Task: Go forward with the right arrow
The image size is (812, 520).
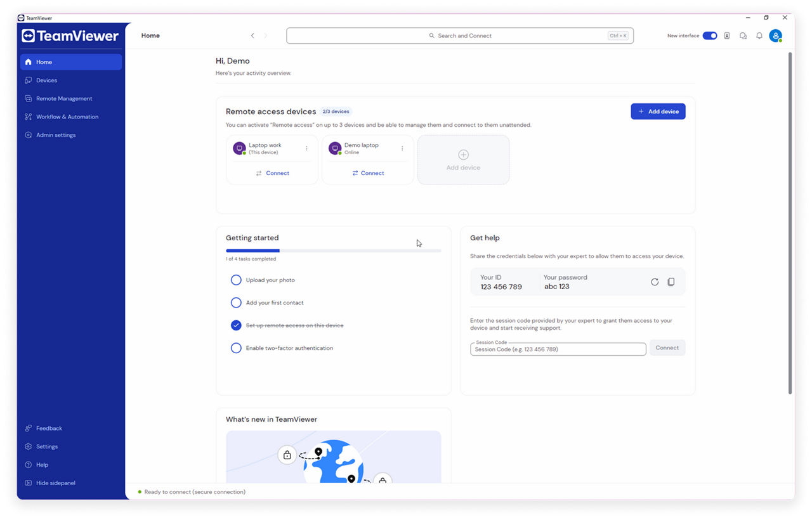Action: pyautogui.click(x=265, y=36)
